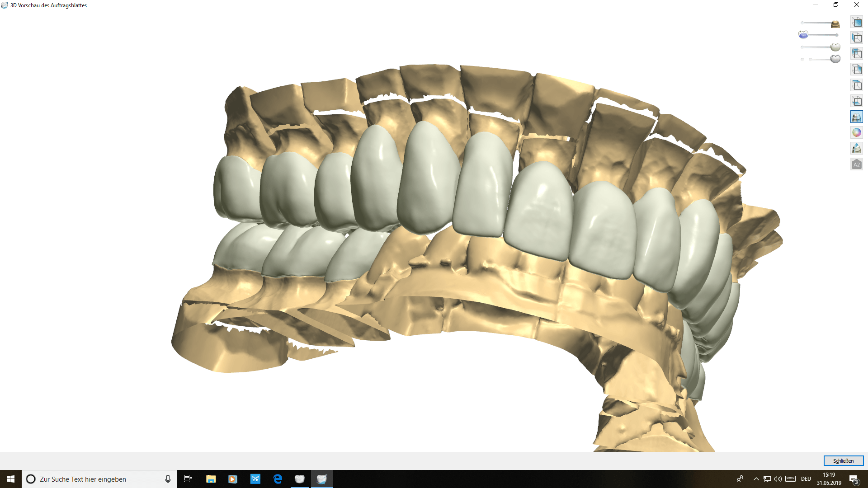Viewport: 868px width, 488px height.
Task: Open the DEU language input indicator
Action: [806, 479]
